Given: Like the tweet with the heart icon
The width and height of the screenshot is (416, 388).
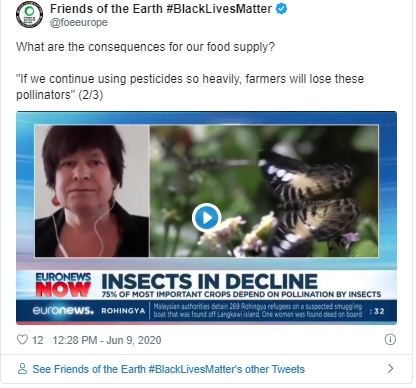Looking at the screenshot, I should coord(22,340).
